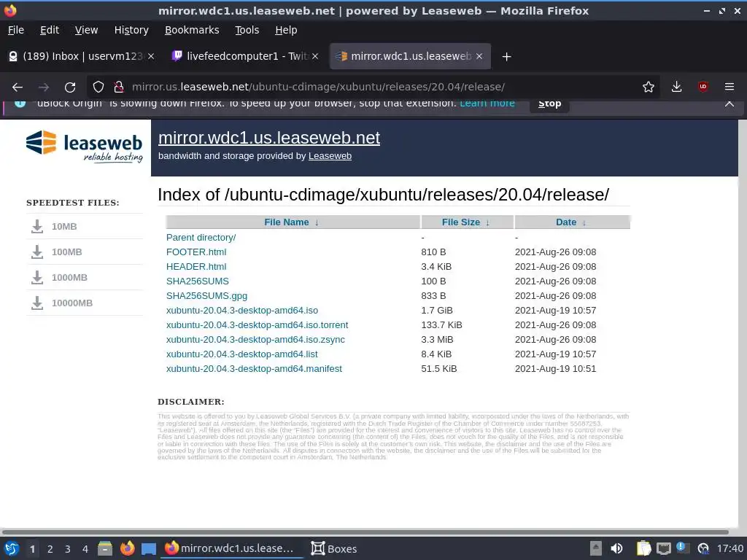This screenshot has width=747, height=560.
Task: Click the 10MB speedtest download icon
Action: click(37, 226)
